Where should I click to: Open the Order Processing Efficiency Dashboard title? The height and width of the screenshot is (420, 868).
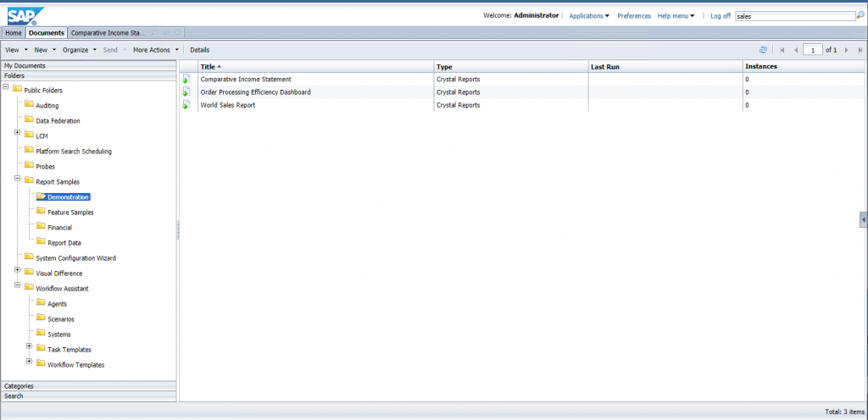[256, 92]
